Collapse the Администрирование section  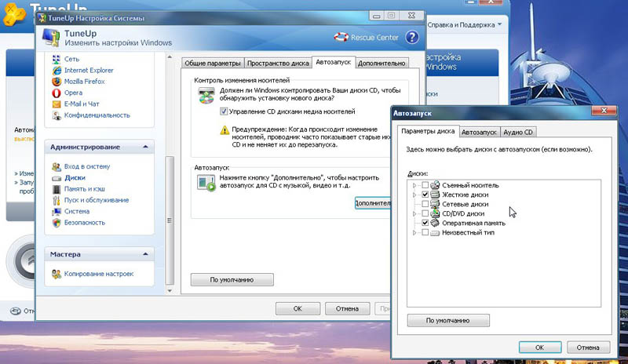click(145, 147)
